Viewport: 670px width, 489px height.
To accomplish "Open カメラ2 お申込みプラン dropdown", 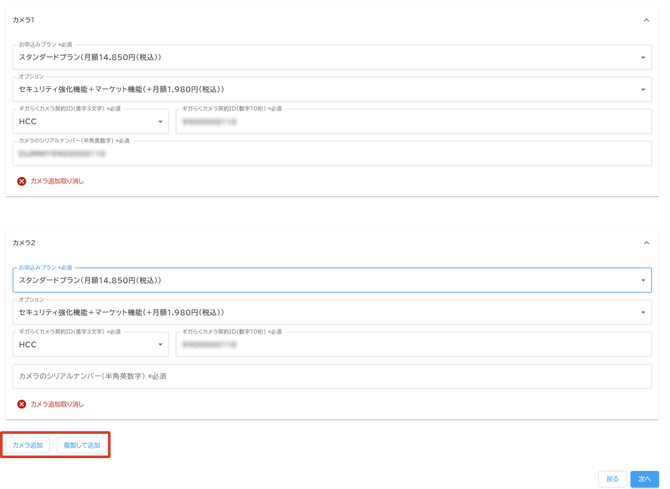I will point(331,281).
